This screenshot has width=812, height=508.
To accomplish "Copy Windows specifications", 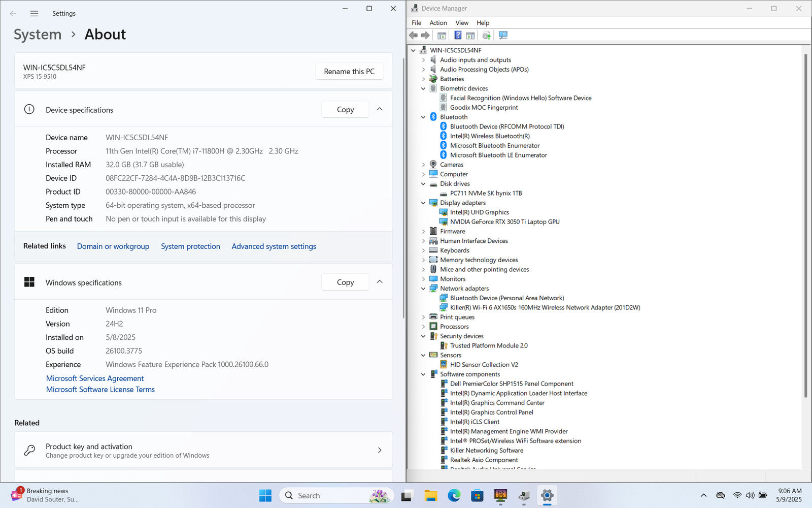I will tap(345, 282).
